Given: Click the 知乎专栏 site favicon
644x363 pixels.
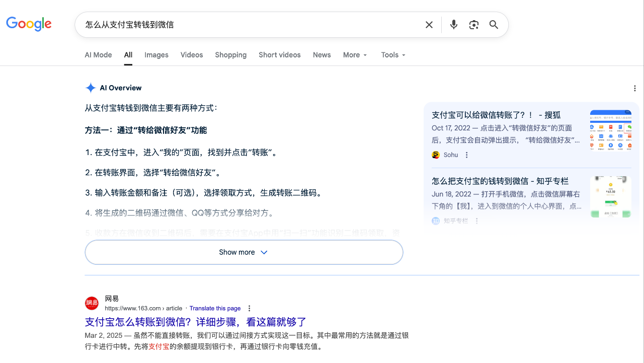Looking at the screenshot, I should pos(436,221).
